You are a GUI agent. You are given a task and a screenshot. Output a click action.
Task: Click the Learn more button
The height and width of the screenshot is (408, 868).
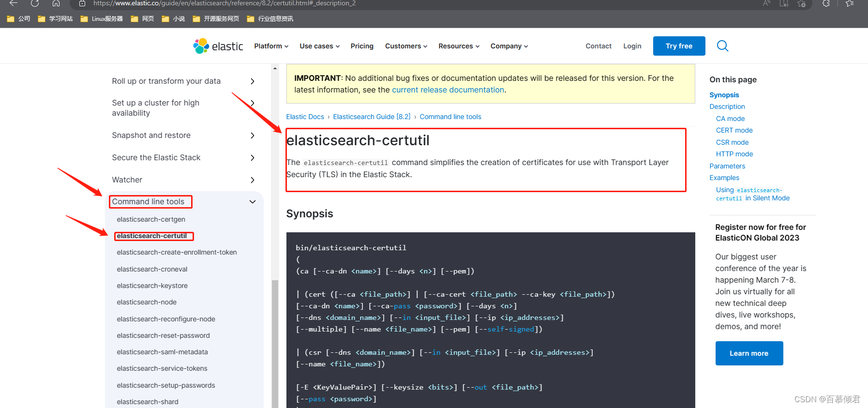749,353
